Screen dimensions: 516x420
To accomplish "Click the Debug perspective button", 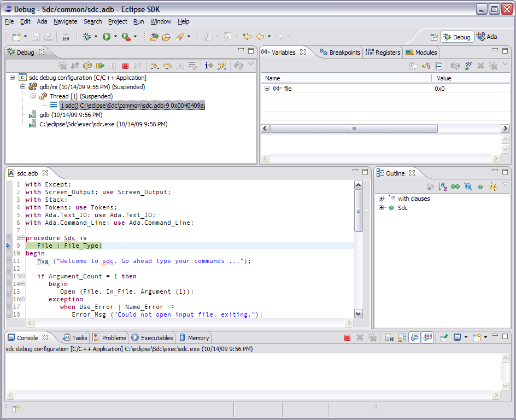I will [x=458, y=37].
